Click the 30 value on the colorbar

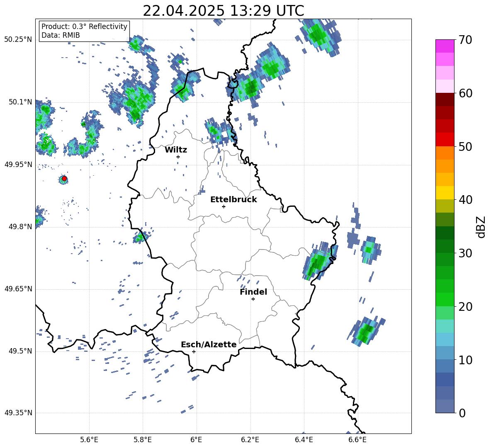click(x=465, y=253)
